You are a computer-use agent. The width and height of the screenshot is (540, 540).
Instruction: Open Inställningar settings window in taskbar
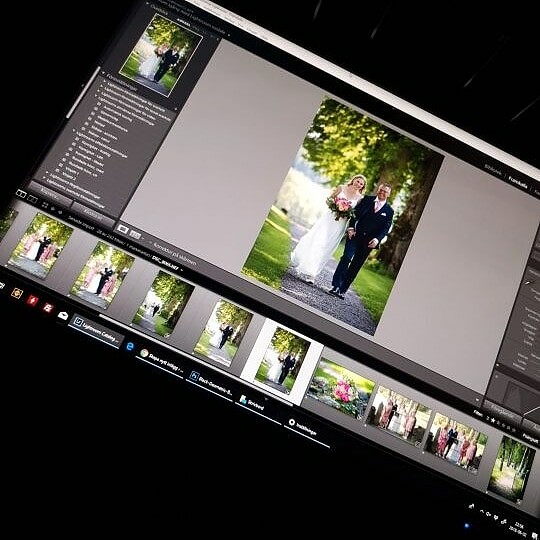[303, 428]
